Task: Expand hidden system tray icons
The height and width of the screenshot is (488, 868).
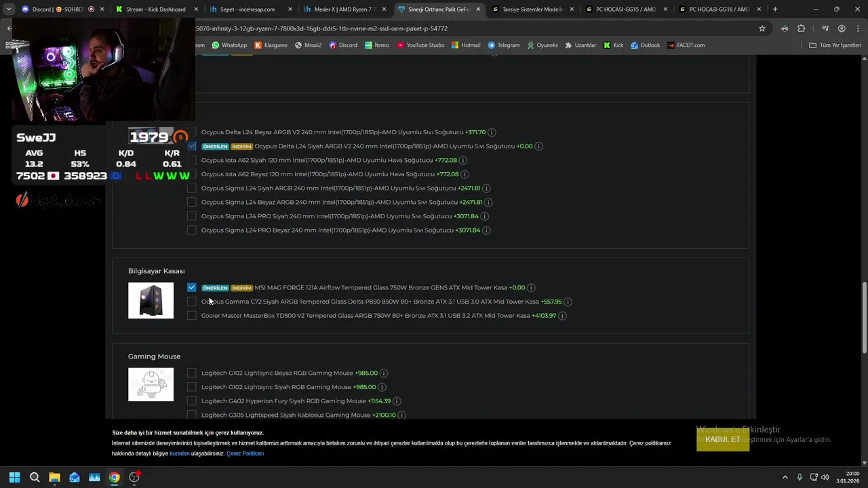Action: 785,477
